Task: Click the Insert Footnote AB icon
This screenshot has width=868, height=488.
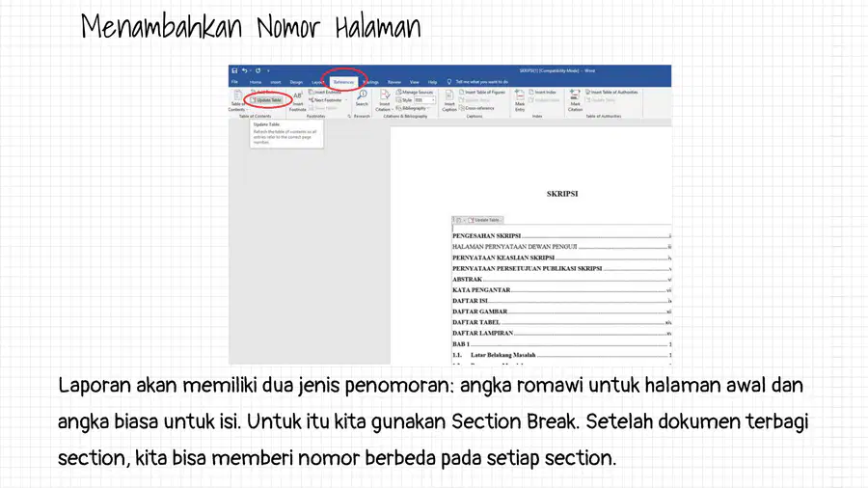Action: point(298,95)
